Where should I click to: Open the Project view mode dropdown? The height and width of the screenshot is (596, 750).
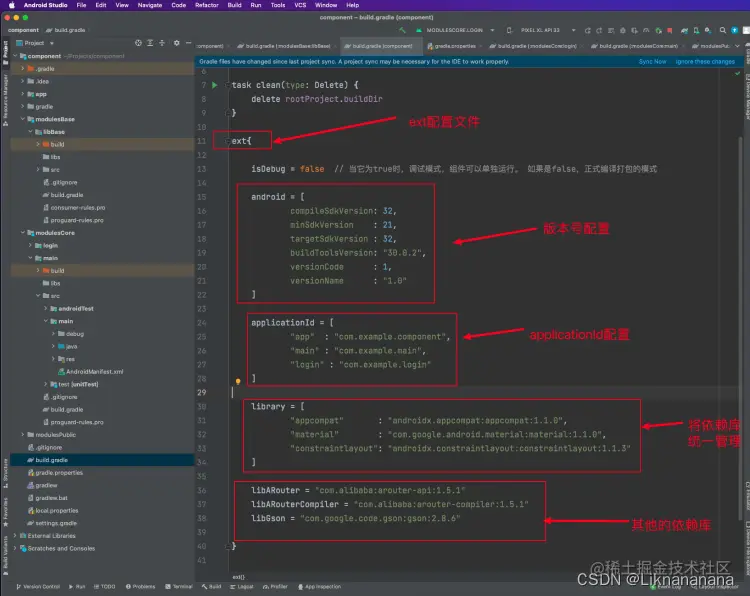(x=35, y=43)
